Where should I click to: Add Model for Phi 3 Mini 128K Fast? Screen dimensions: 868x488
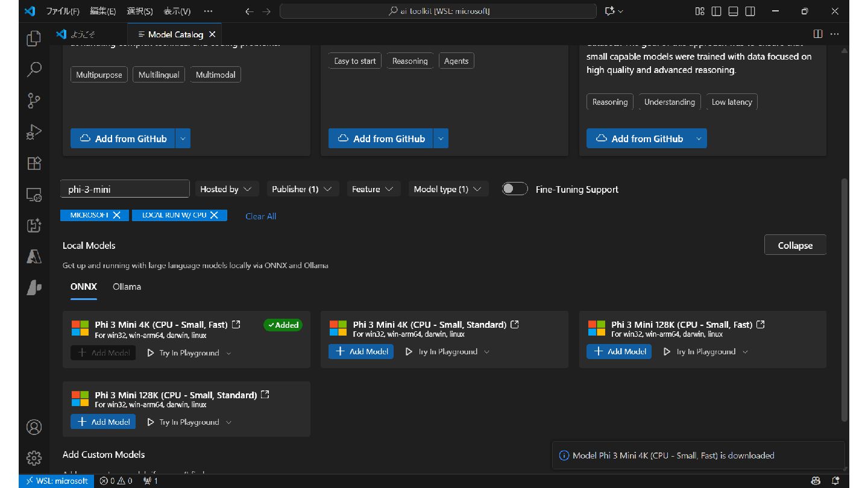click(619, 351)
